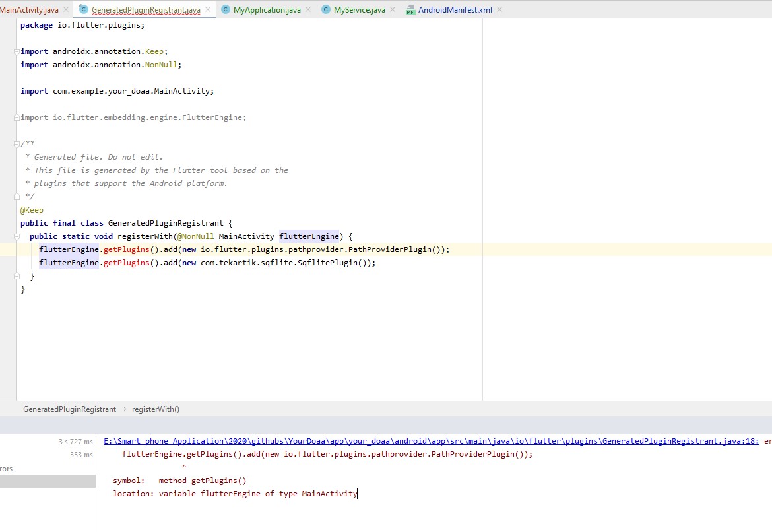Click the manifest file icon on AndroidManifest.xml tab

pyautogui.click(x=410, y=10)
